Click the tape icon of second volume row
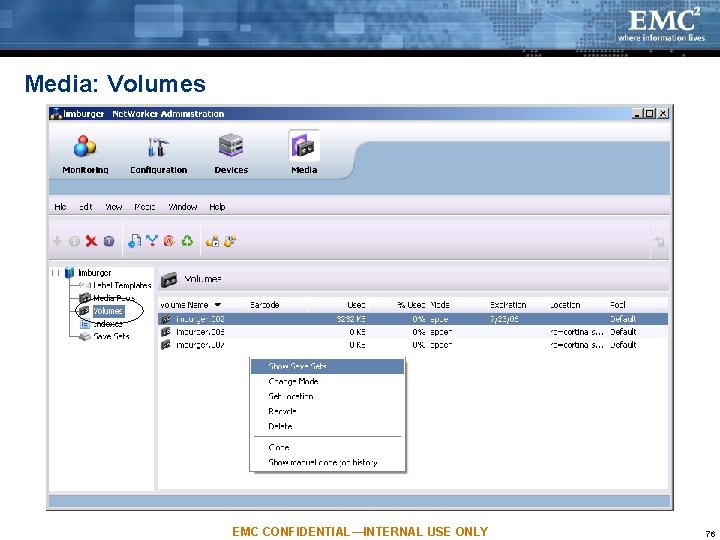Image resolution: width=720 pixels, height=540 pixels. pyautogui.click(x=166, y=332)
